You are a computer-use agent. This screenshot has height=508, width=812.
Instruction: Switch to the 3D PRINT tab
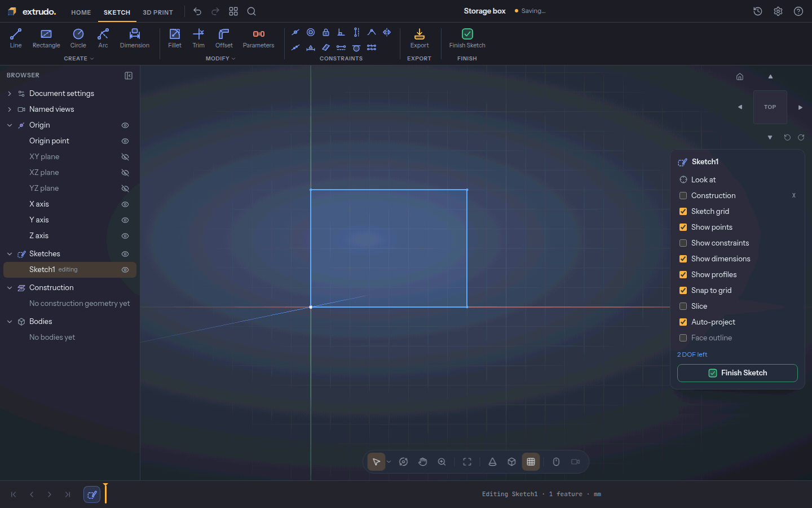(158, 12)
